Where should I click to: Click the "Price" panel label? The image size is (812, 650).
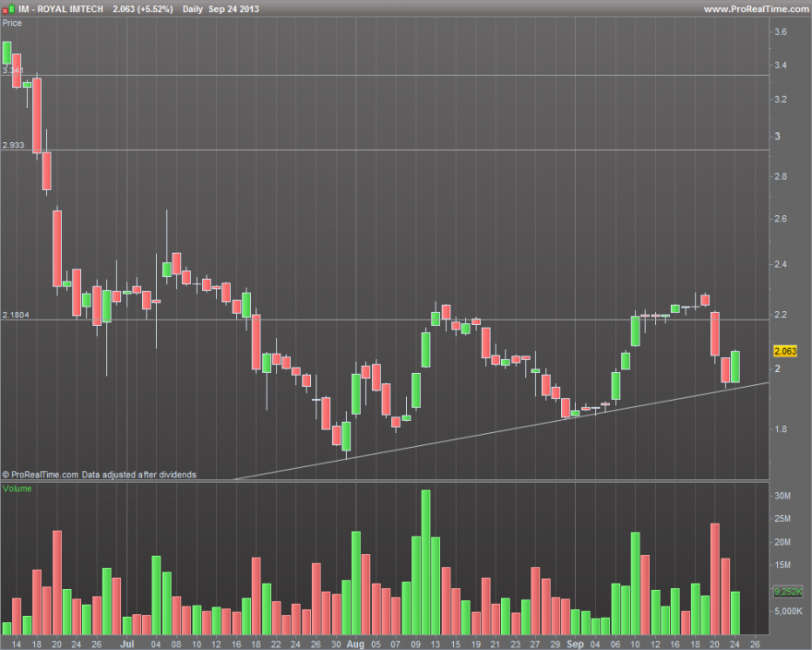(x=12, y=23)
